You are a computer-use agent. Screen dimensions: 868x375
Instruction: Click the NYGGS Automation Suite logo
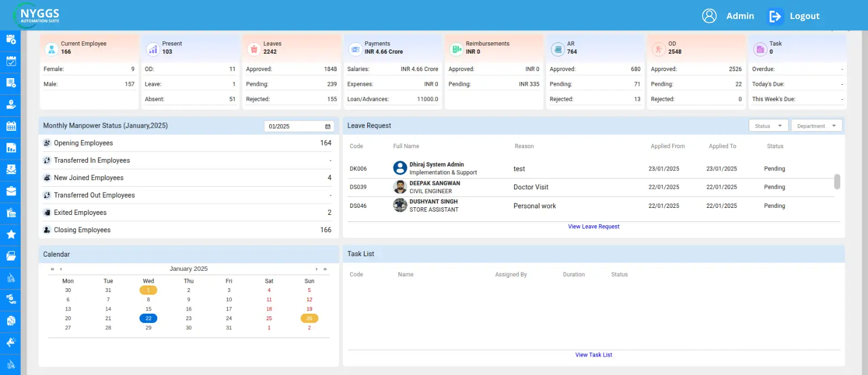[38, 15]
